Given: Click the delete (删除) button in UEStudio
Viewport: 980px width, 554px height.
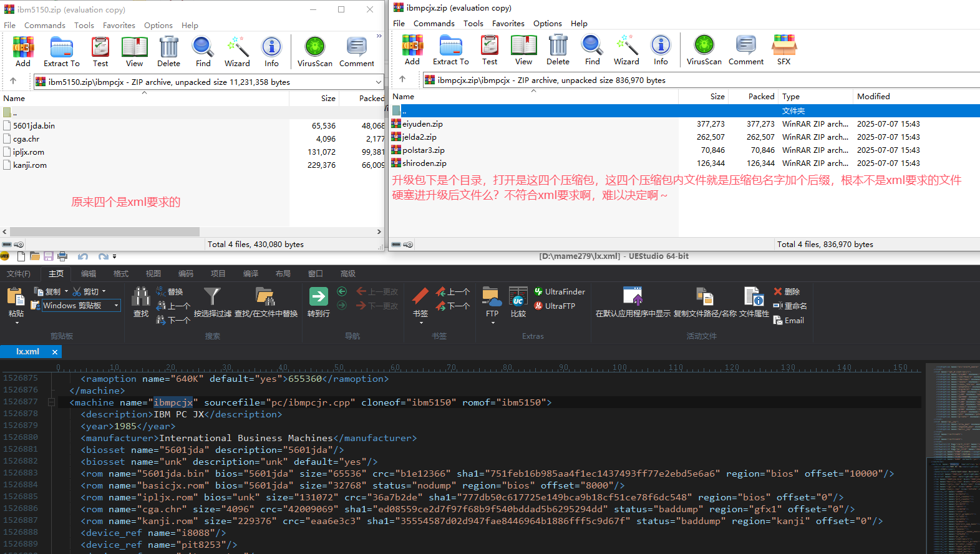Looking at the screenshot, I should [x=787, y=291].
